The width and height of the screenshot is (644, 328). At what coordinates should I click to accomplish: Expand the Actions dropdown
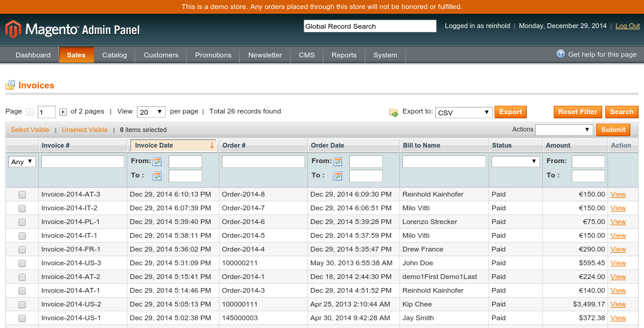tap(563, 130)
